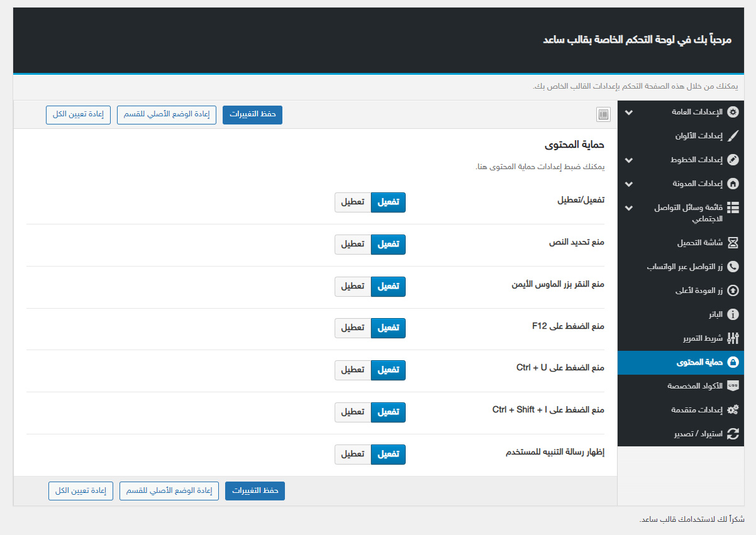Click the top حفظ التغييرات button
This screenshot has width=756, height=535.
tap(252, 114)
